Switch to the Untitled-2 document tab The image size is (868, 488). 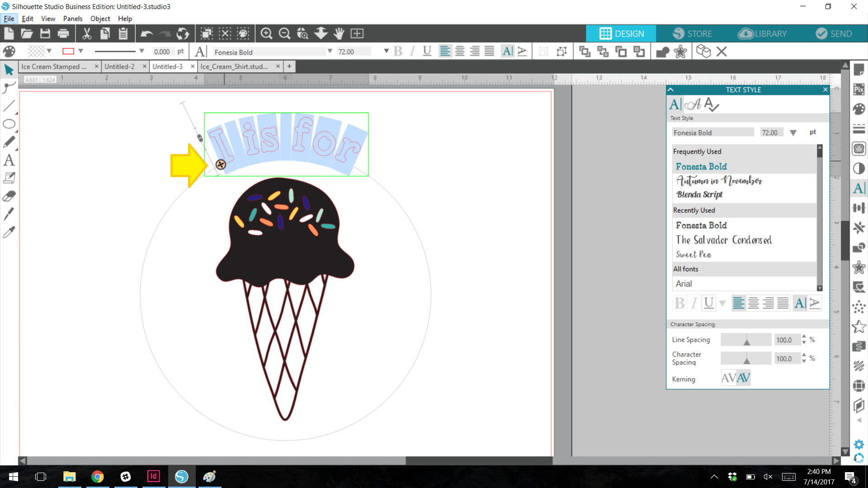pyautogui.click(x=120, y=66)
